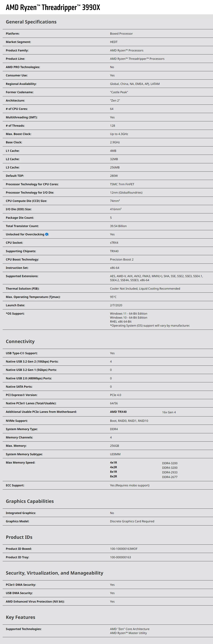Click the ECC Support value text
This screenshot has width=213, height=644.
click(x=130, y=485)
